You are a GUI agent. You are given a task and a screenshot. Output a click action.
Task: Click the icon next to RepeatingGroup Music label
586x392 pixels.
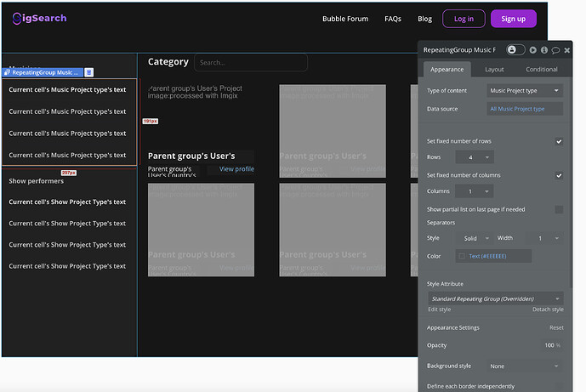click(89, 72)
